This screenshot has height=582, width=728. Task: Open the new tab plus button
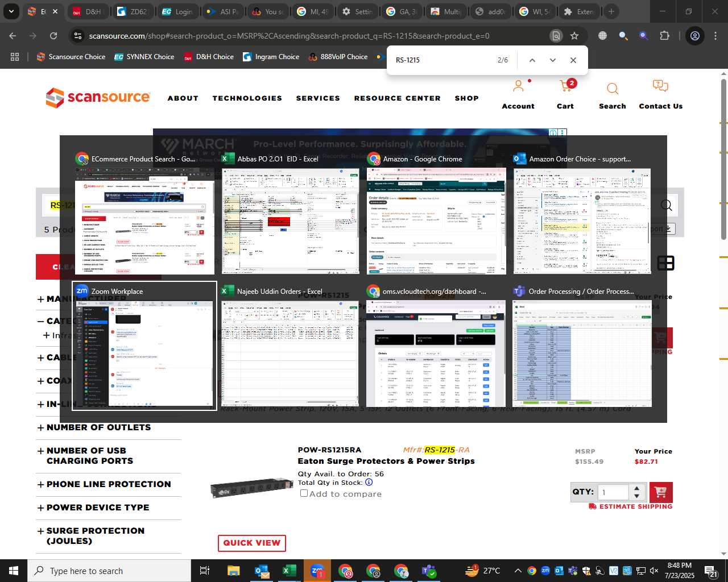611,11
